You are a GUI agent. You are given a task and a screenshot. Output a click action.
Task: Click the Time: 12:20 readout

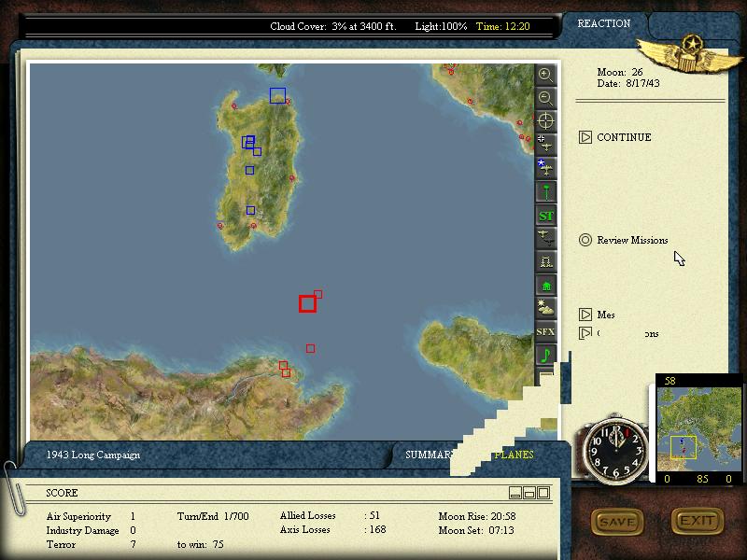(x=502, y=26)
